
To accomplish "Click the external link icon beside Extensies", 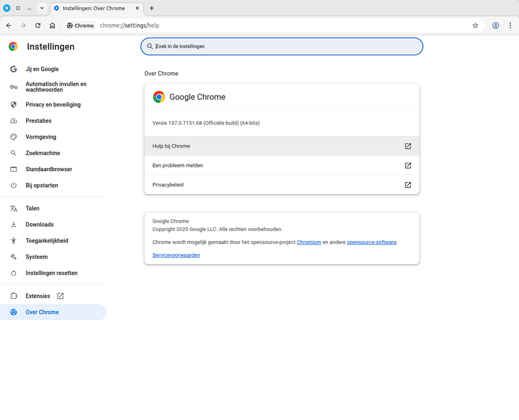I will [60, 296].
